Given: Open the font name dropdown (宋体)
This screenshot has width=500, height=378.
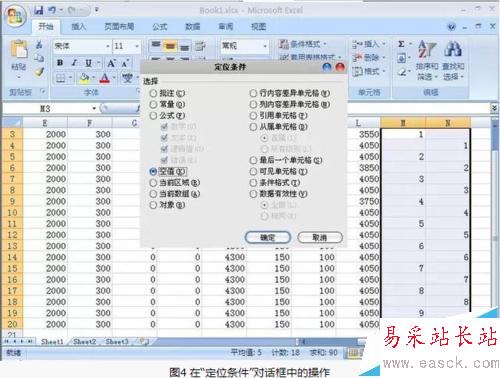Looking at the screenshot, I should 108,46.
